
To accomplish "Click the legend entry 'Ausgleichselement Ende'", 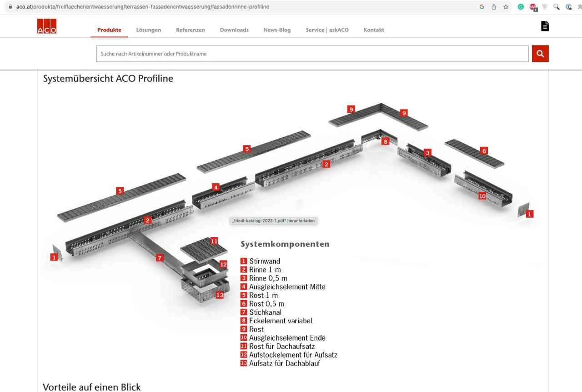I will tap(287, 338).
